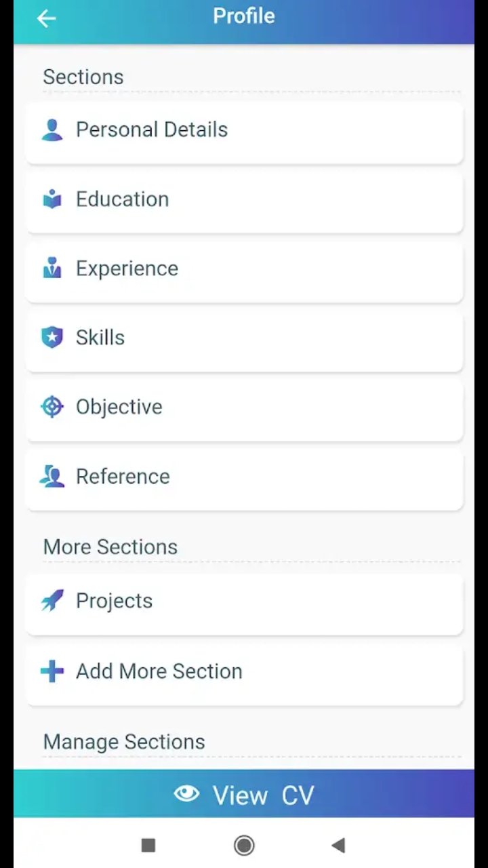Image resolution: width=488 pixels, height=868 pixels.
Task: Open the Education section
Action: tap(244, 199)
